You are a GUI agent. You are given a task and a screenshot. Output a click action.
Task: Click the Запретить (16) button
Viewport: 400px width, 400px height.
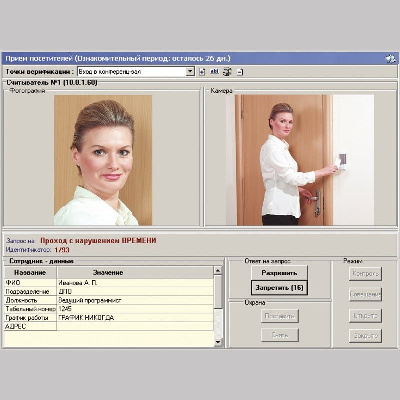(x=279, y=288)
